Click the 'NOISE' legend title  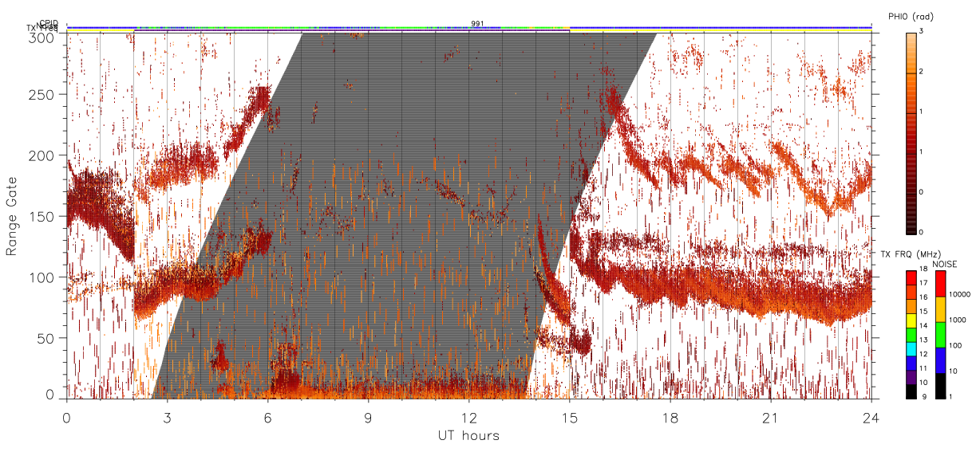coord(946,264)
